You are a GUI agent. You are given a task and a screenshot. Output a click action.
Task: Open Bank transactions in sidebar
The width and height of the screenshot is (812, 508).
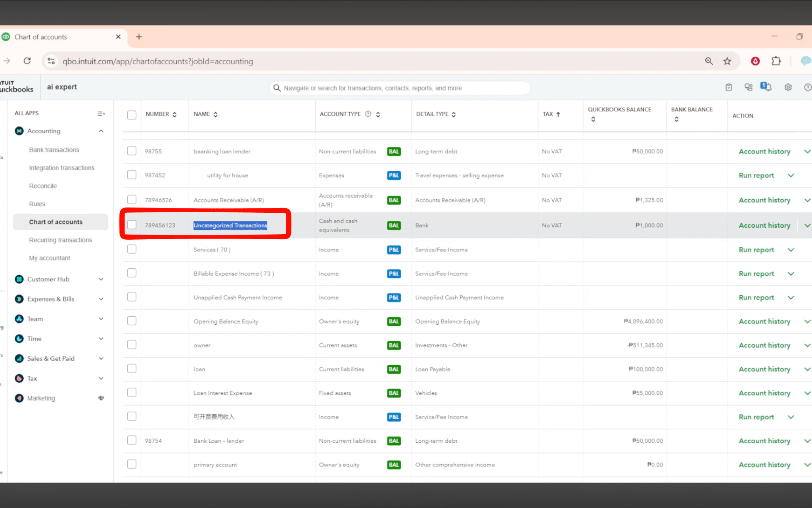pos(54,150)
